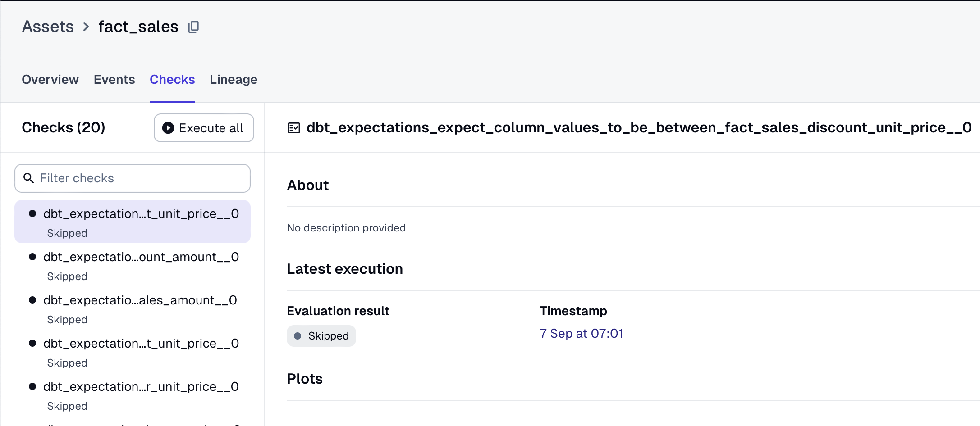Viewport: 980px width, 426px height.
Task: Open the 7 Sep at 07:01 timestamp link
Action: tap(581, 333)
